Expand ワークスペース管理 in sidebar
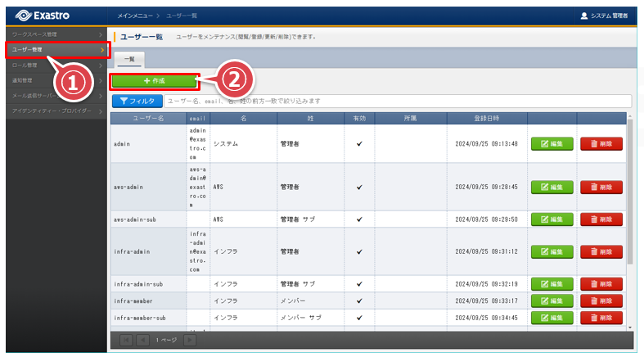This screenshot has width=644, height=357. coord(56,34)
